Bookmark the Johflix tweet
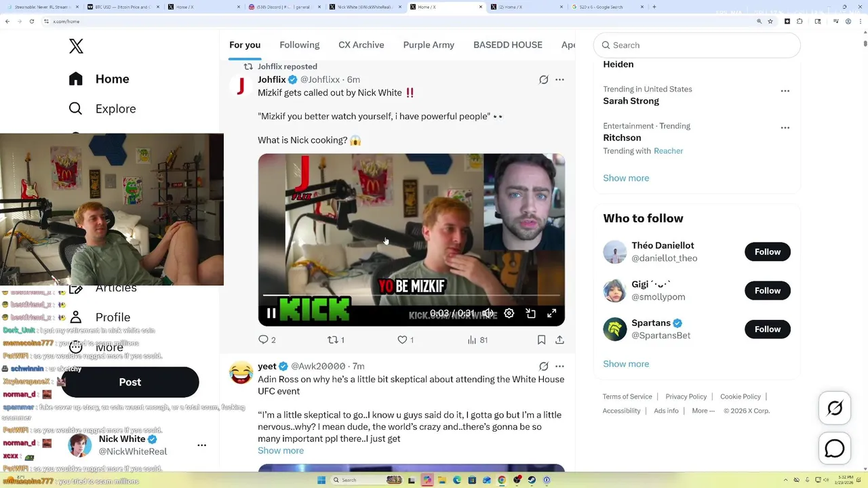 coord(541,340)
